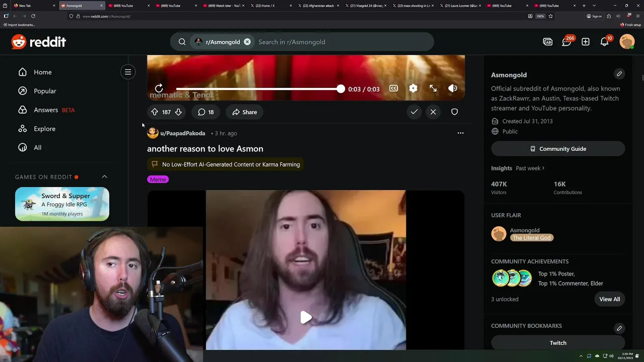644x362 pixels.
Task: Switch to the New Tab browser tab
Action: click(x=33, y=6)
